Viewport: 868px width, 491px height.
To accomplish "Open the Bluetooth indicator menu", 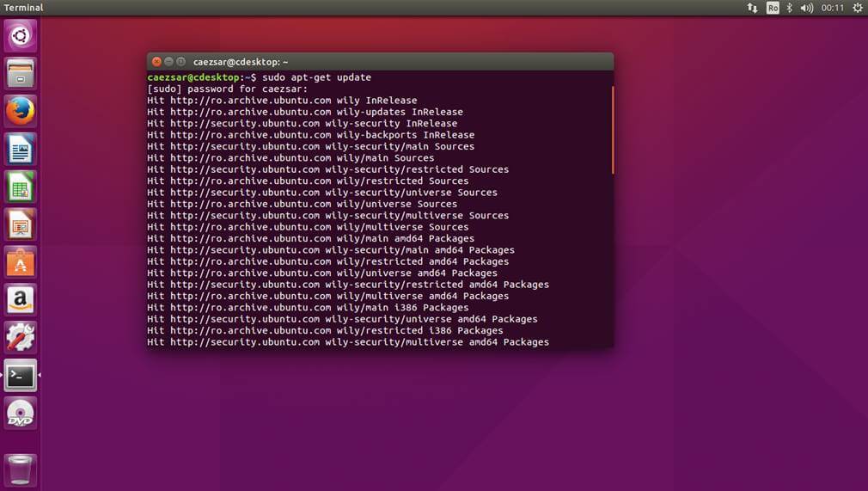I will 790,8.
